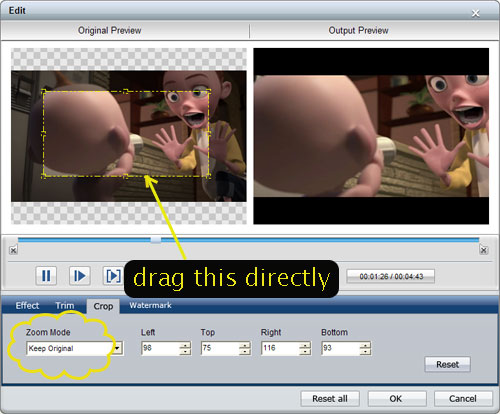The width and height of the screenshot is (500, 414).
Task: Click the right trim marker X icon
Action: coord(484,250)
